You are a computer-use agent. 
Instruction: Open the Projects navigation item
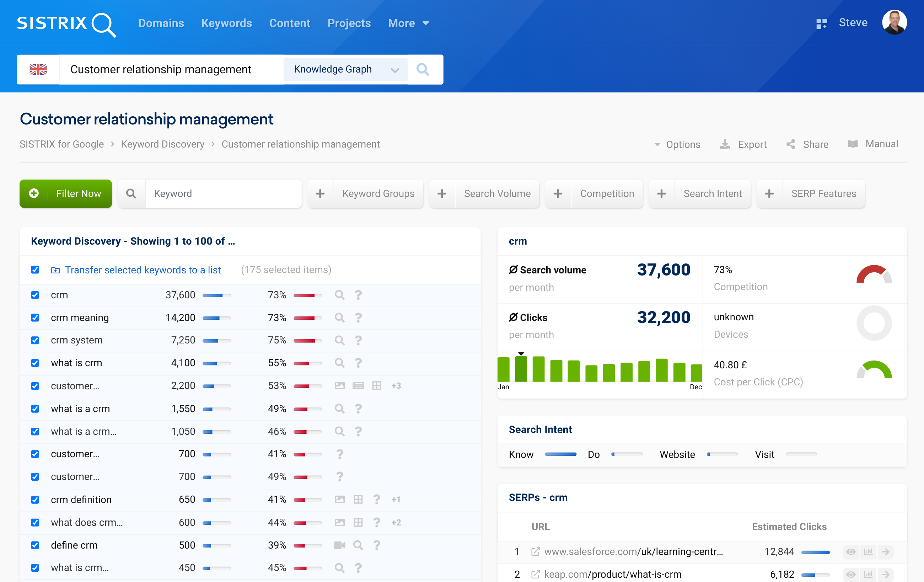349,23
